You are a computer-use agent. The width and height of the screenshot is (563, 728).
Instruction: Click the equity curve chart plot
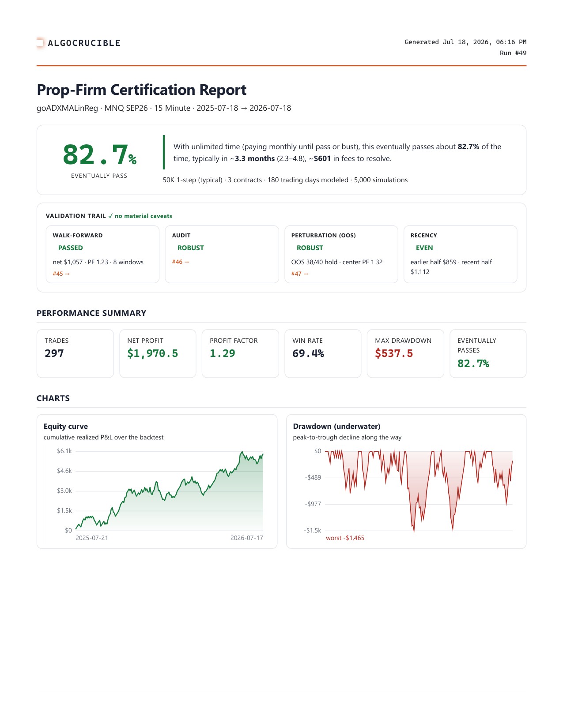[170, 491]
